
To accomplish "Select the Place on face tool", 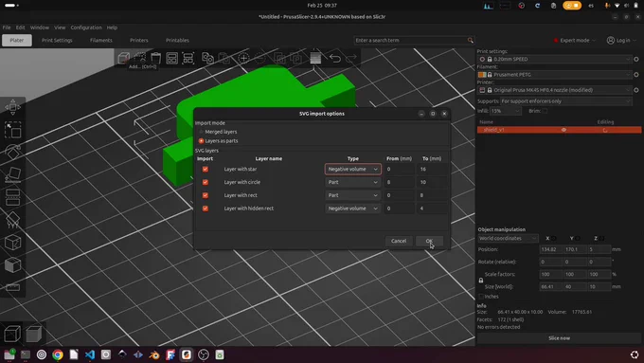I will (x=12, y=174).
